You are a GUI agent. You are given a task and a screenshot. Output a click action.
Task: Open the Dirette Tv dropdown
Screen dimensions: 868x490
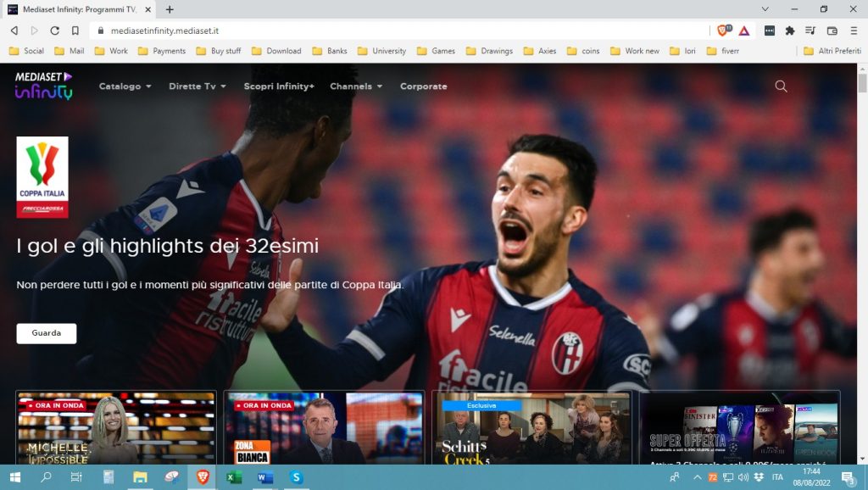tap(196, 86)
